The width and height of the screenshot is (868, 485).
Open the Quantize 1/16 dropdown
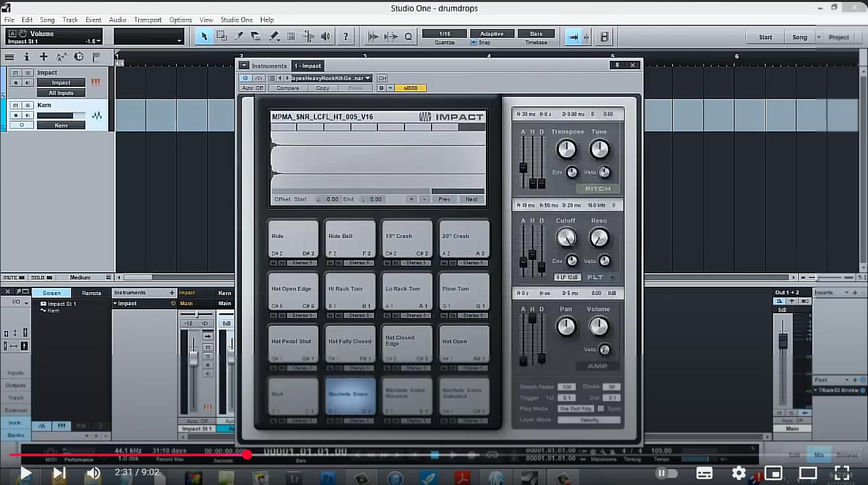pos(445,33)
